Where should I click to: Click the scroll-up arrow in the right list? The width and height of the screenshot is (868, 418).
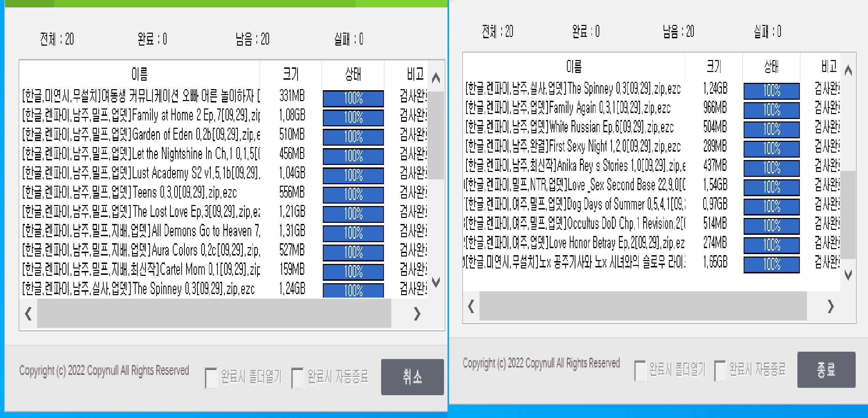point(849,69)
